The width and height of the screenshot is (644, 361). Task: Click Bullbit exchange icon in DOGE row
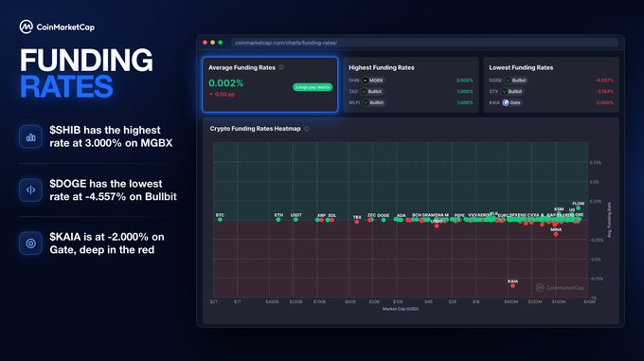point(508,81)
